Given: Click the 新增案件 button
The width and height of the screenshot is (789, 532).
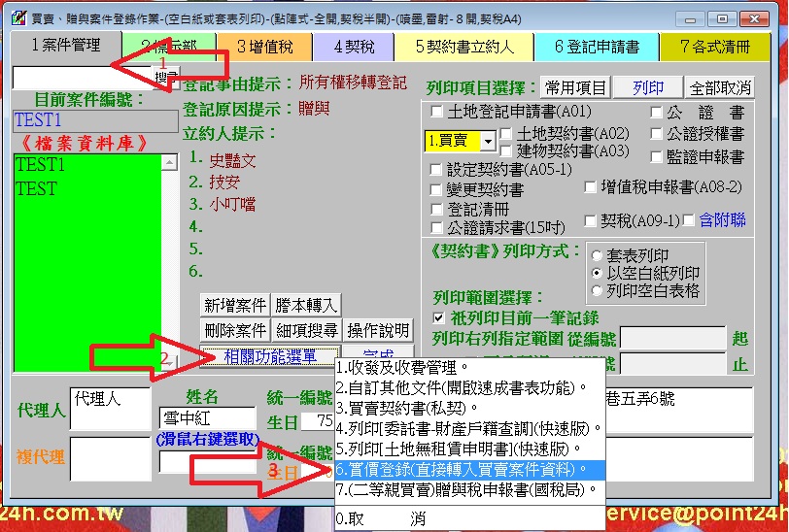Looking at the screenshot, I should point(234,305).
